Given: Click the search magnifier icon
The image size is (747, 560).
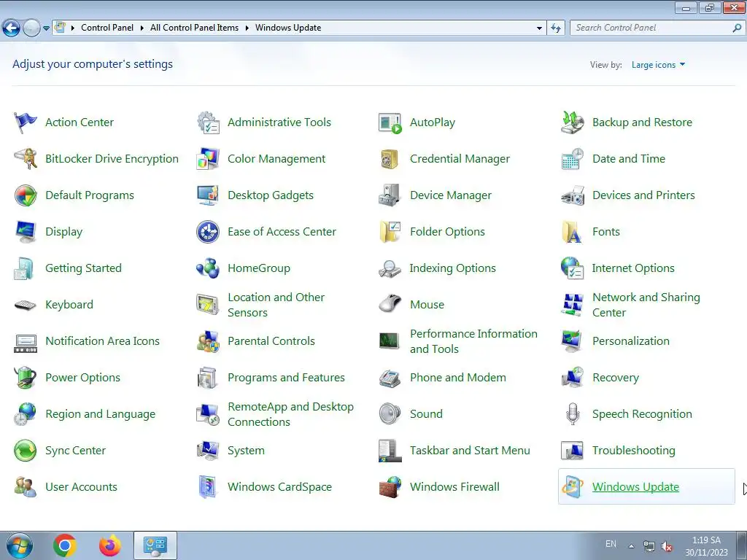Looking at the screenshot, I should click(x=737, y=28).
